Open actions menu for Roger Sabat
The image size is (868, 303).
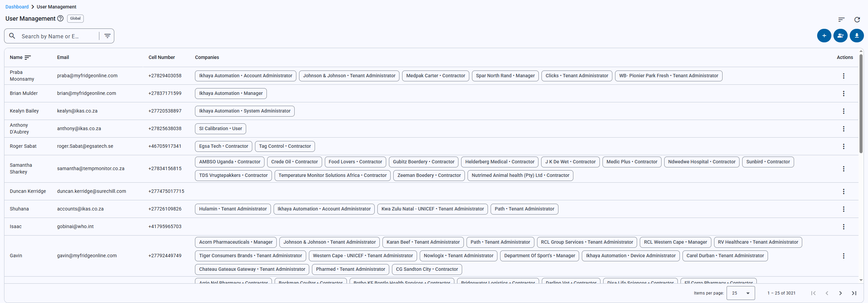click(843, 146)
